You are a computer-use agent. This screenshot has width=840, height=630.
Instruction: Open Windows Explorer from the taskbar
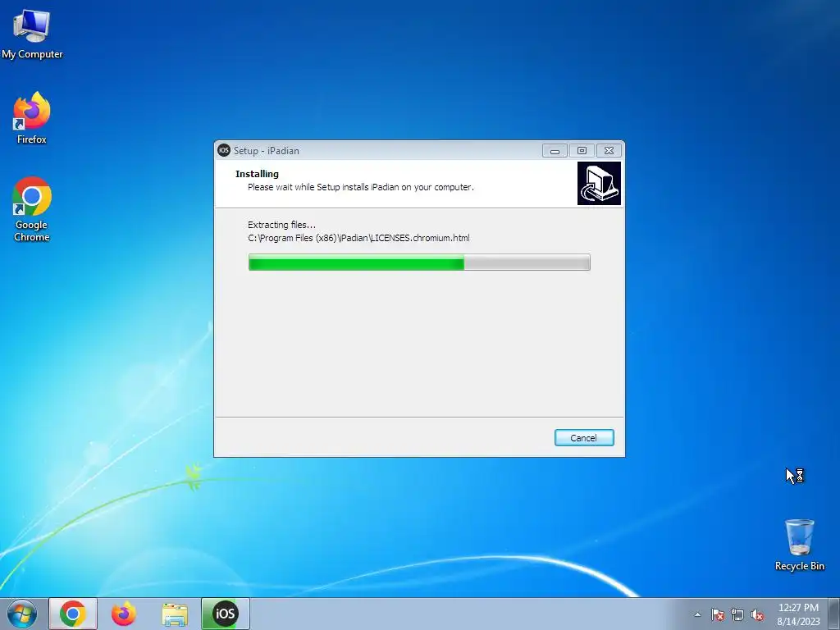(x=175, y=614)
